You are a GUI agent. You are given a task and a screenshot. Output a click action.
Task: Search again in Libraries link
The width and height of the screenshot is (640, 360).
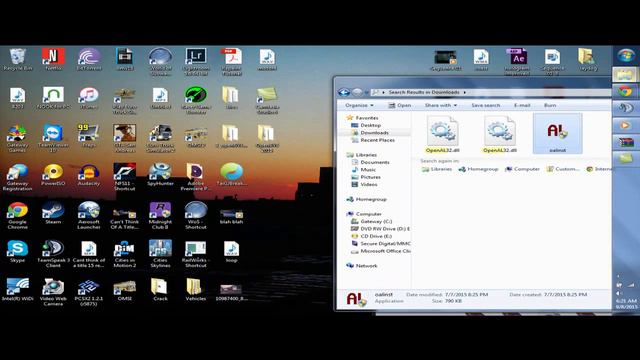[x=437, y=169]
